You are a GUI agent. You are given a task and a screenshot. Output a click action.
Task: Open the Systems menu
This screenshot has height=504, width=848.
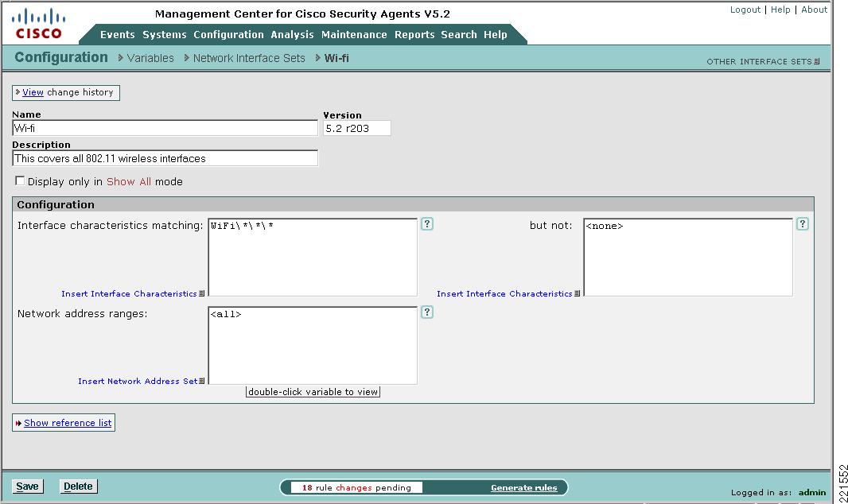165,34
